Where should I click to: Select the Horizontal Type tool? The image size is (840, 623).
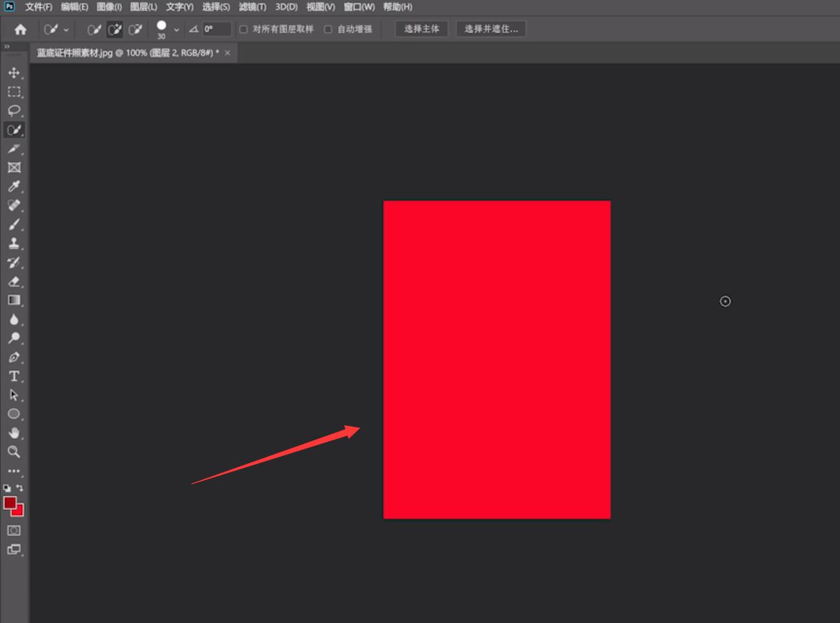14,376
